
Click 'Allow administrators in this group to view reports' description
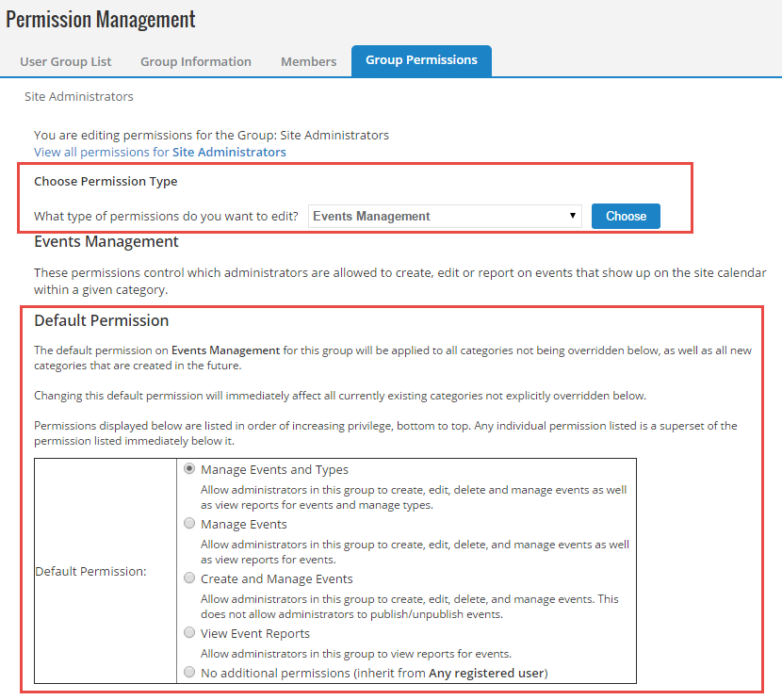tap(356, 654)
